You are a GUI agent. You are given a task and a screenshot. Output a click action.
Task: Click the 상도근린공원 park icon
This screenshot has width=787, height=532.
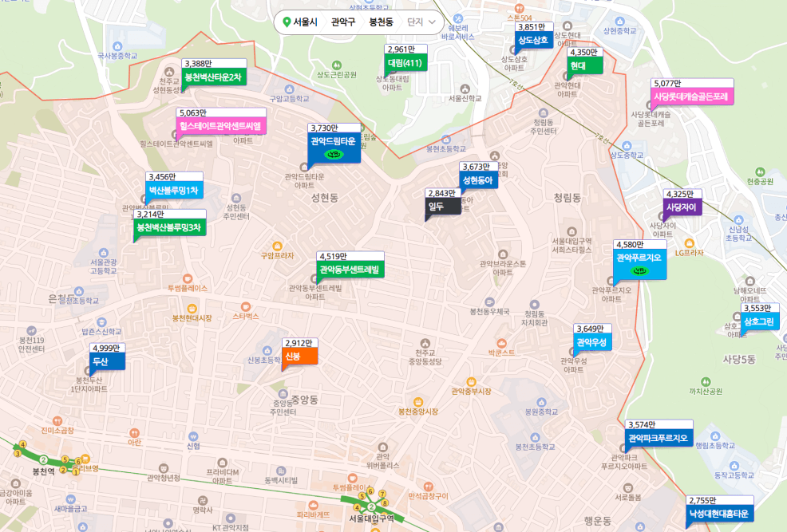tap(337, 65)
